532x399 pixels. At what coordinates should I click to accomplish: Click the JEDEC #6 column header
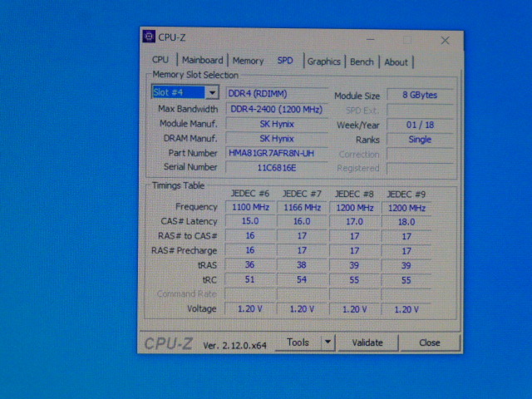click(250, 194)
